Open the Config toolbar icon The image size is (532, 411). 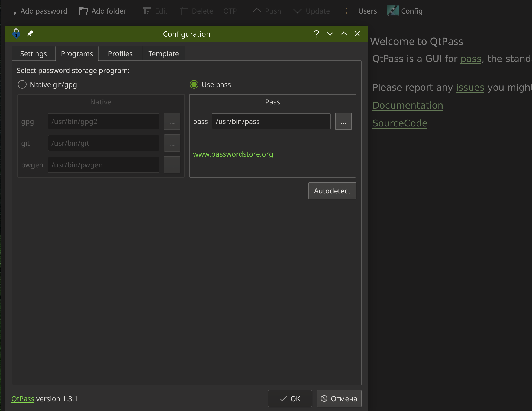point(393,11)
